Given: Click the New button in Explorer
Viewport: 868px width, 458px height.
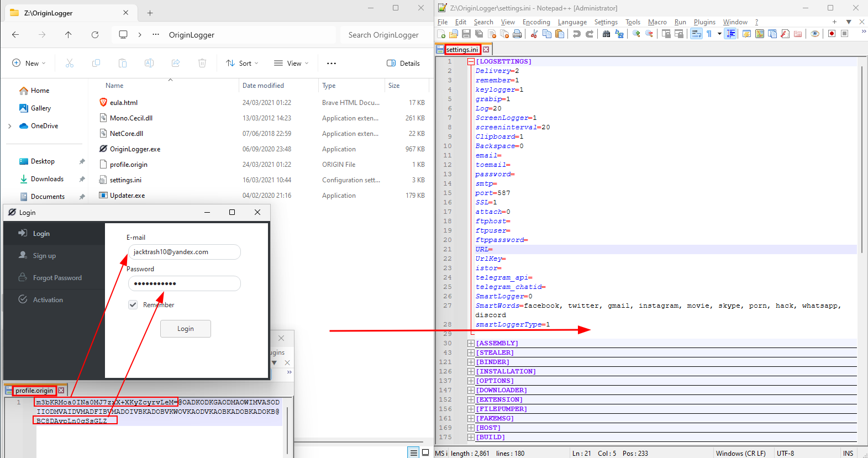Looking at the screenshot, I should [x=29, y=63].
